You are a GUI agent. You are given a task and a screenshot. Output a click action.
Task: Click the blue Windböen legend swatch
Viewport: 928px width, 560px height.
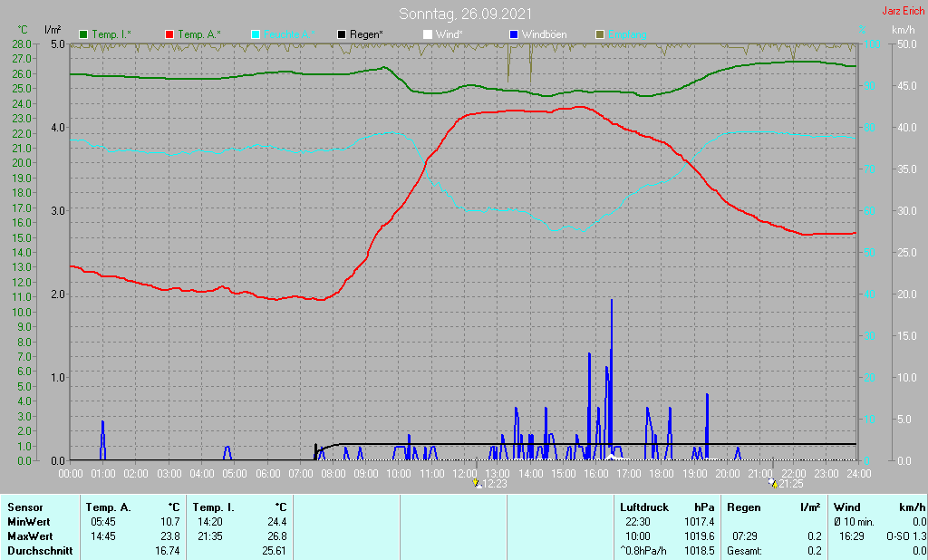click(x=514, y=34)
